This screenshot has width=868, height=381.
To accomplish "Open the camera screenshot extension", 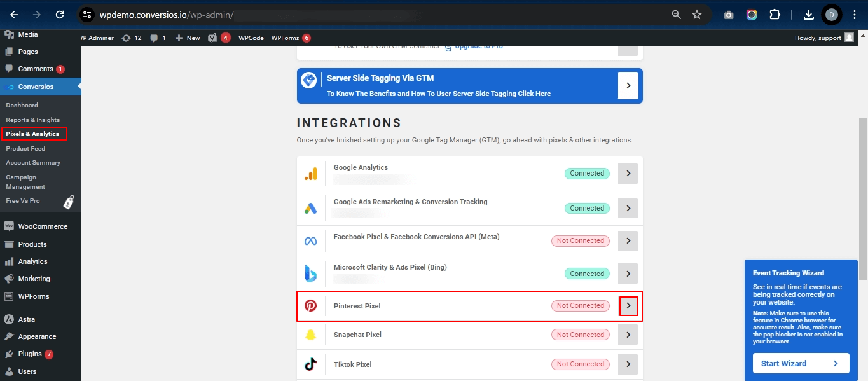I will pyautogui.click(x=729, y=15).
